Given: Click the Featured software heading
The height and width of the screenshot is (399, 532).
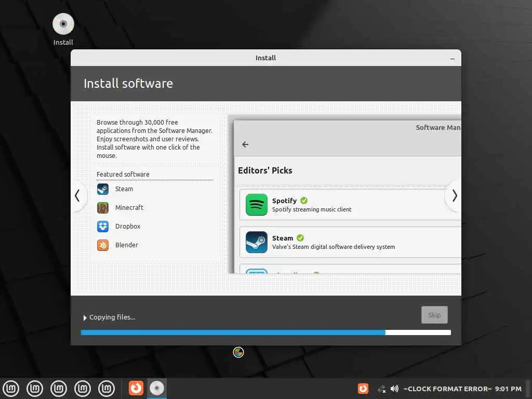Looking at the screenshot, I should pos(123,174).
